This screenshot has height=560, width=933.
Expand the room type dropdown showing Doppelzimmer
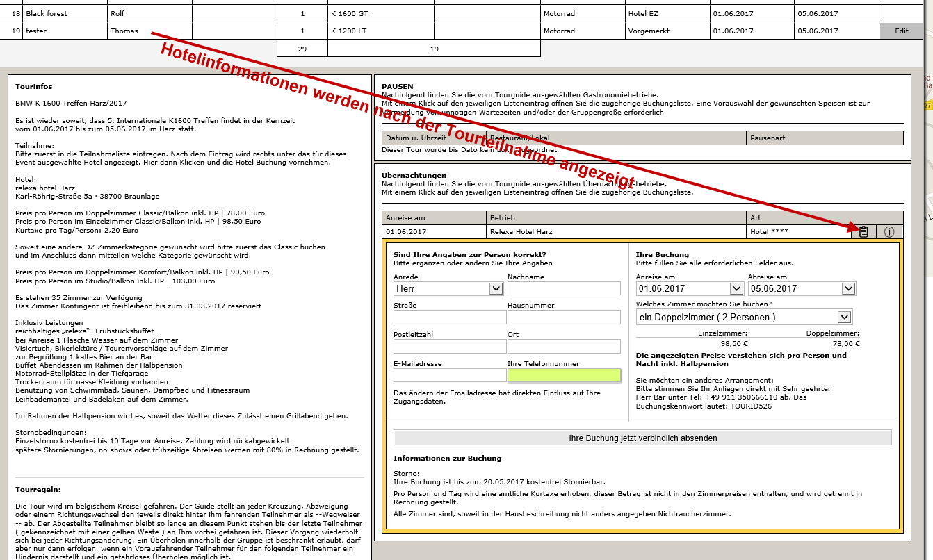point(743,317)
